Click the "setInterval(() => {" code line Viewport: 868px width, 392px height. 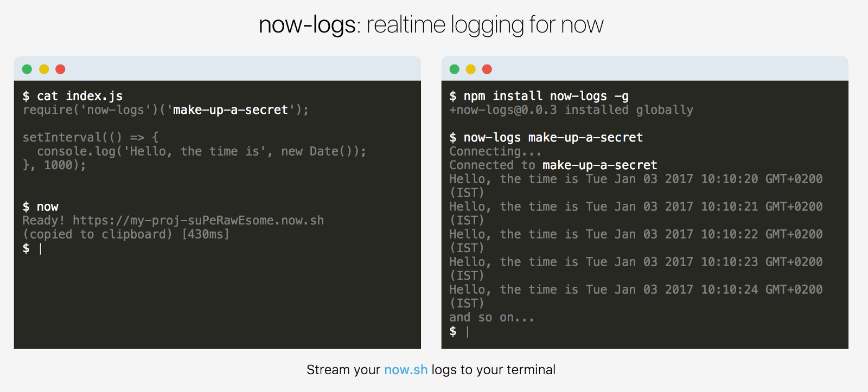[91, 137]
